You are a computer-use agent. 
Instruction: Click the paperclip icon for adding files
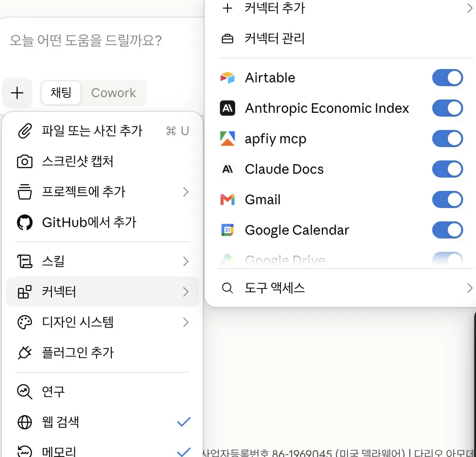(x=25, y=131)
